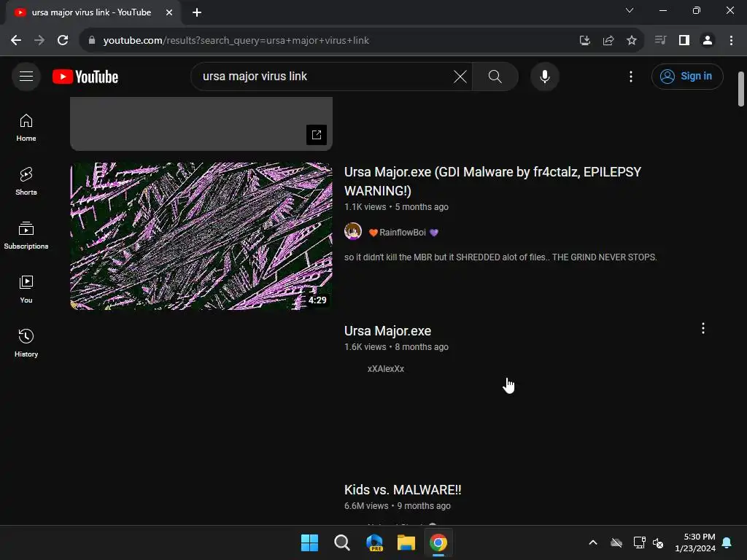Click the Sign in button
The height and width of the screenshot is (560, 747).
[x=687, y=76]
